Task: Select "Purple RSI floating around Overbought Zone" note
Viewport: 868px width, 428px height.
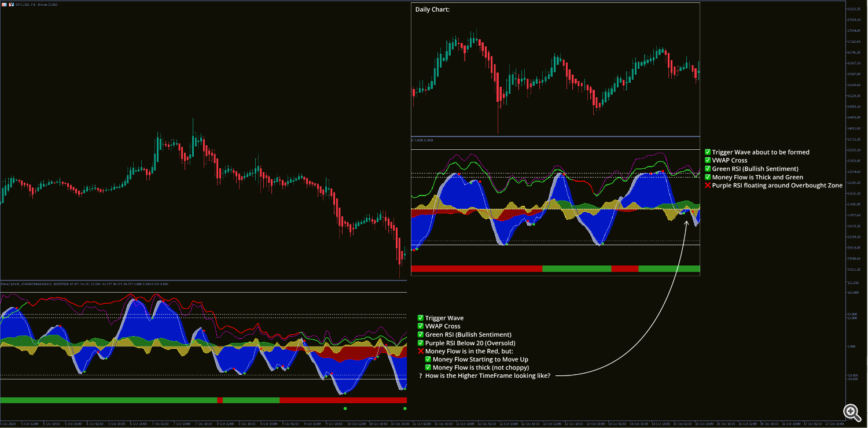Action: tap(777, 186)
